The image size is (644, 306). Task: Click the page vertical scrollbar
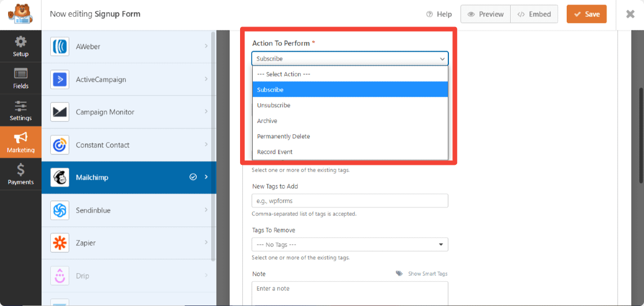point(641,135)
